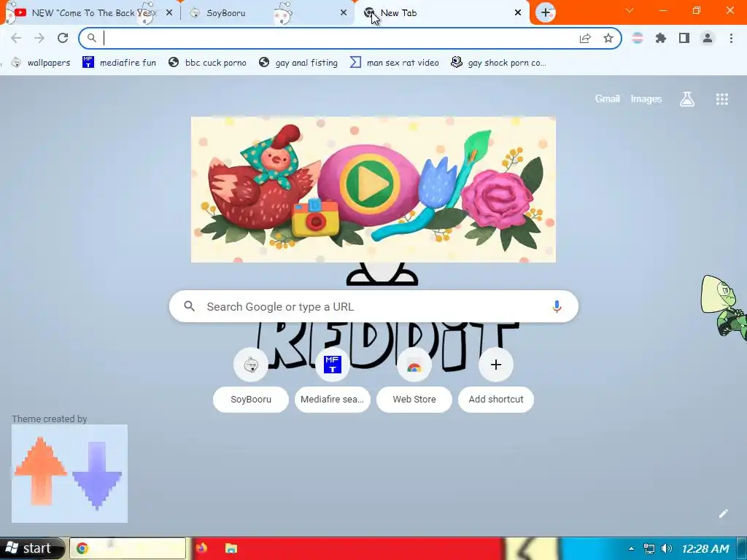Go back using the browser back arrow
Viewport: 747px width, 560px height.
point(16,38)
